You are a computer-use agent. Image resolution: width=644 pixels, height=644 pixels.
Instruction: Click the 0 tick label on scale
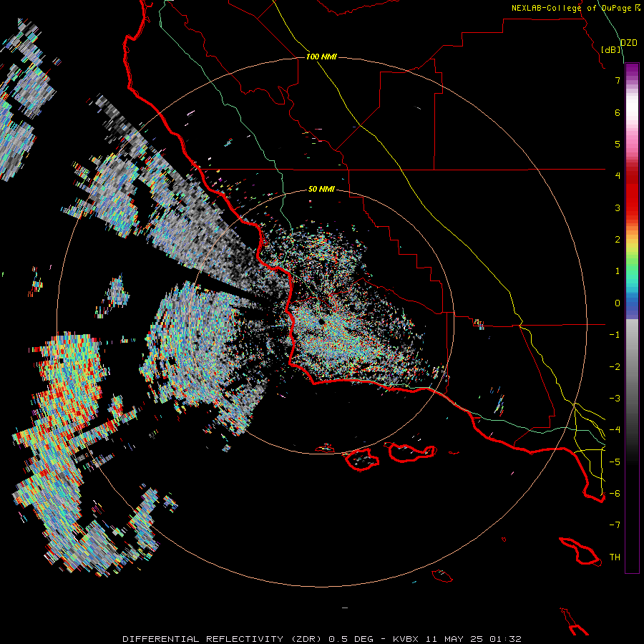[618, 303]
